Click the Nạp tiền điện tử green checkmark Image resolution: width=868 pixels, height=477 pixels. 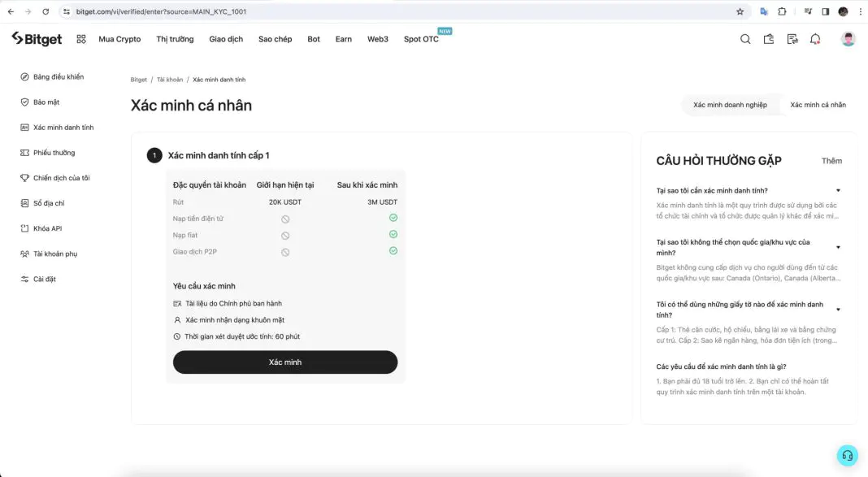tap(393, 218)
